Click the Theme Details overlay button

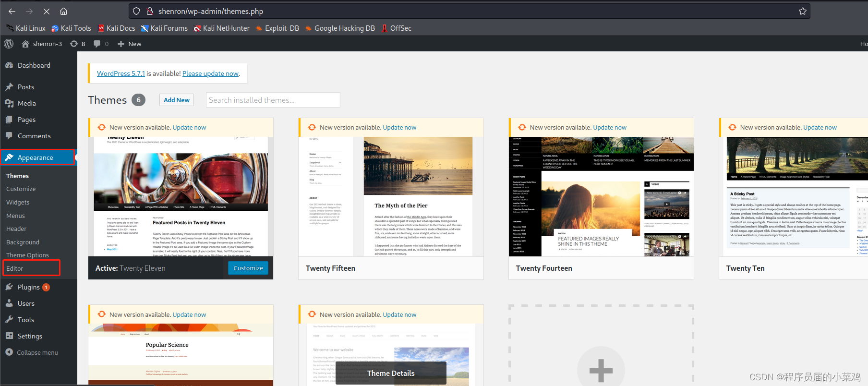391,373
